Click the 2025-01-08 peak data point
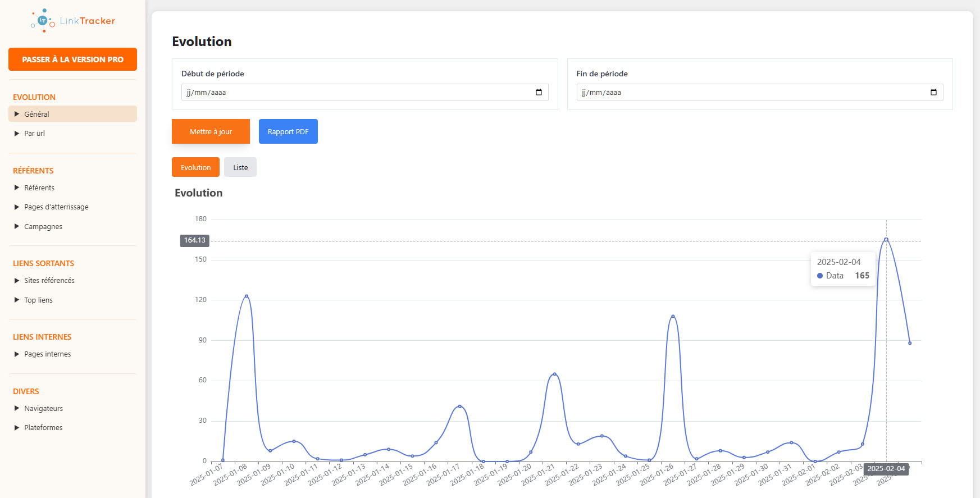 (x=247, y=296)
